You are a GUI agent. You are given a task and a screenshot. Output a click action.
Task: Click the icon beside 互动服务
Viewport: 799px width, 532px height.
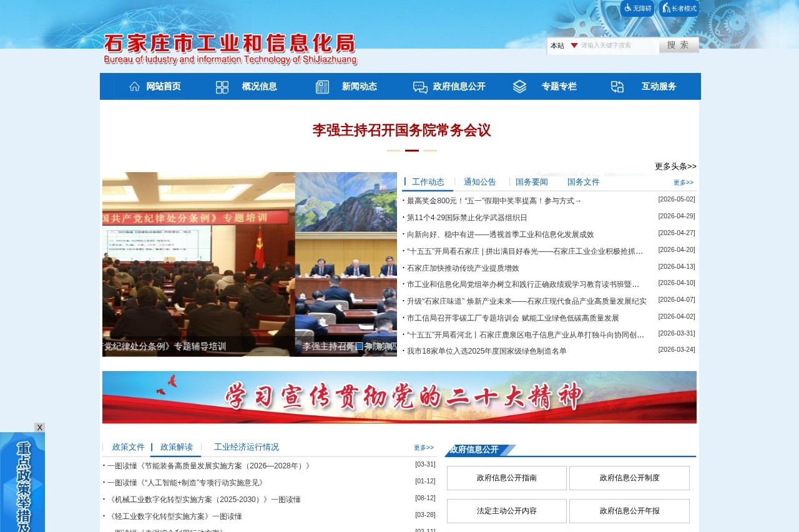coord(617,87)
